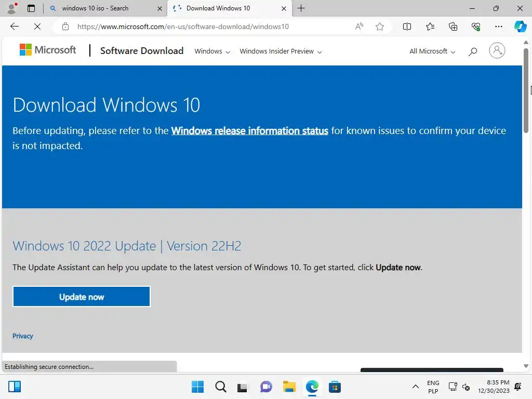Viewport: 532px width, 399px height.
Task: Expand the Windows menu
Action: [212, 51]
